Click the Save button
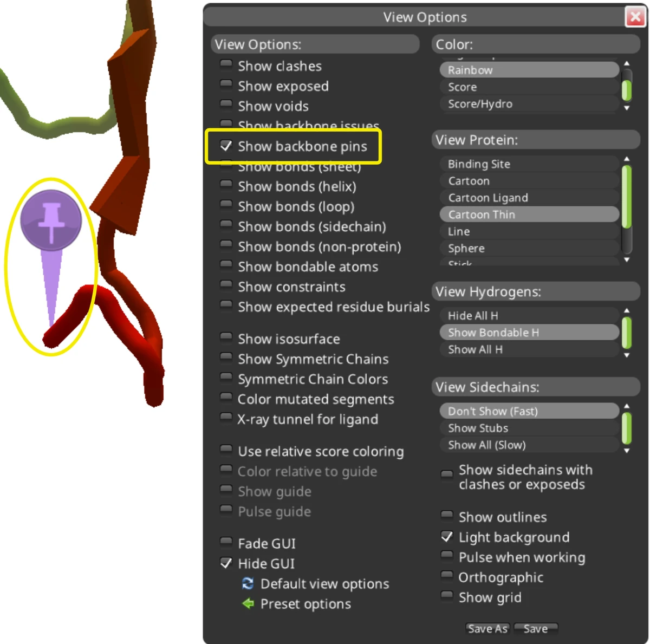This screenshot has width=650, height=644. (536, 628)
